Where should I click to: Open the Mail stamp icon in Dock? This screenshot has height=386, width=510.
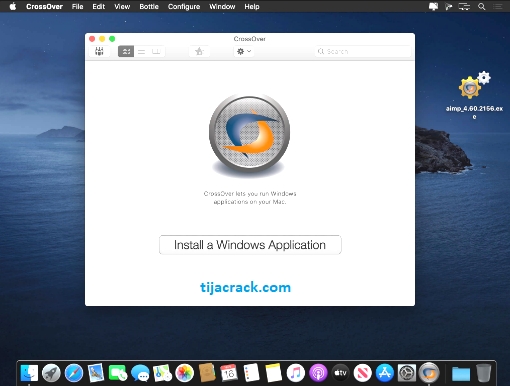point(96,373)
